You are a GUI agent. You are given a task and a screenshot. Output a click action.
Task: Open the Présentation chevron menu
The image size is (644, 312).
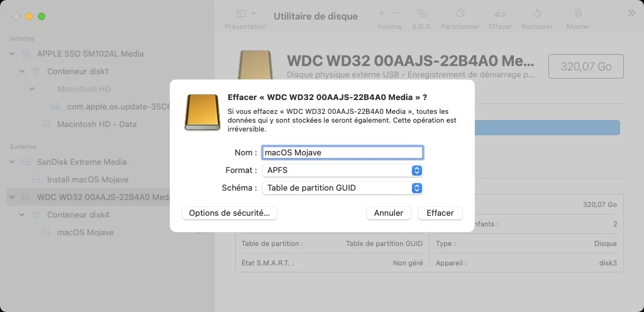point(253,14)
